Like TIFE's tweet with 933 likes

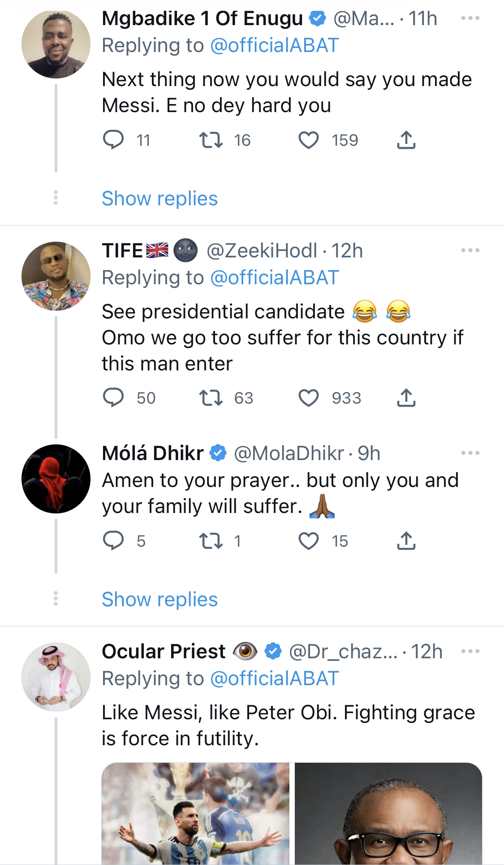(x=309, y=398)
